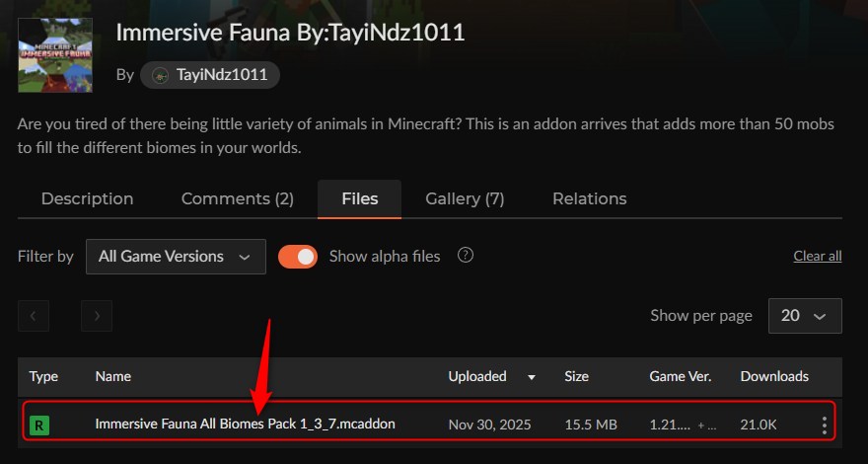Open the Comments (2) tab
The width and height of the screenshot is (868, 464).
[x=238, y=198]
